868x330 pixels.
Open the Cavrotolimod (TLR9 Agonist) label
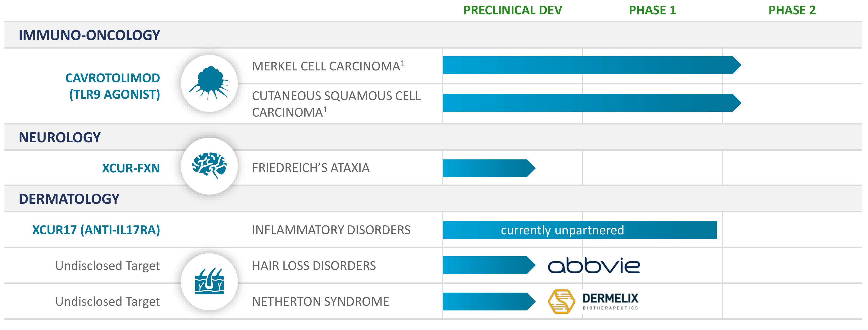[x=113, y=86]
